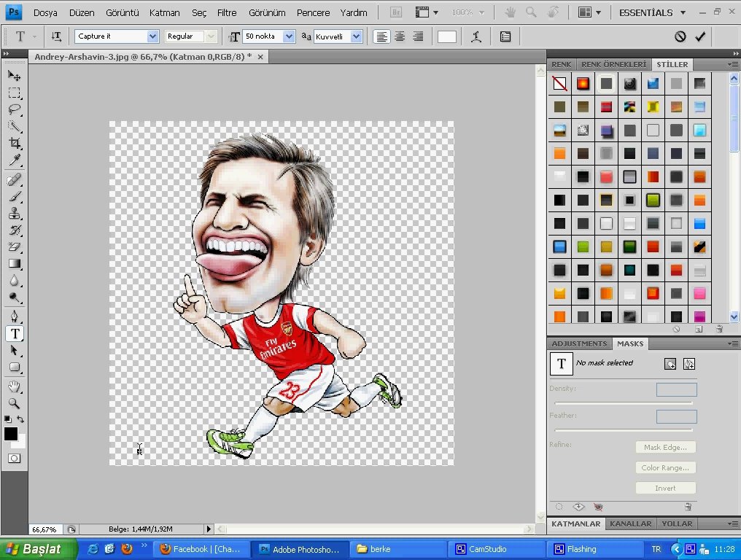Select the Eraser tool
The height and width of the screenshot is (560, 741).
coord(14,247)
